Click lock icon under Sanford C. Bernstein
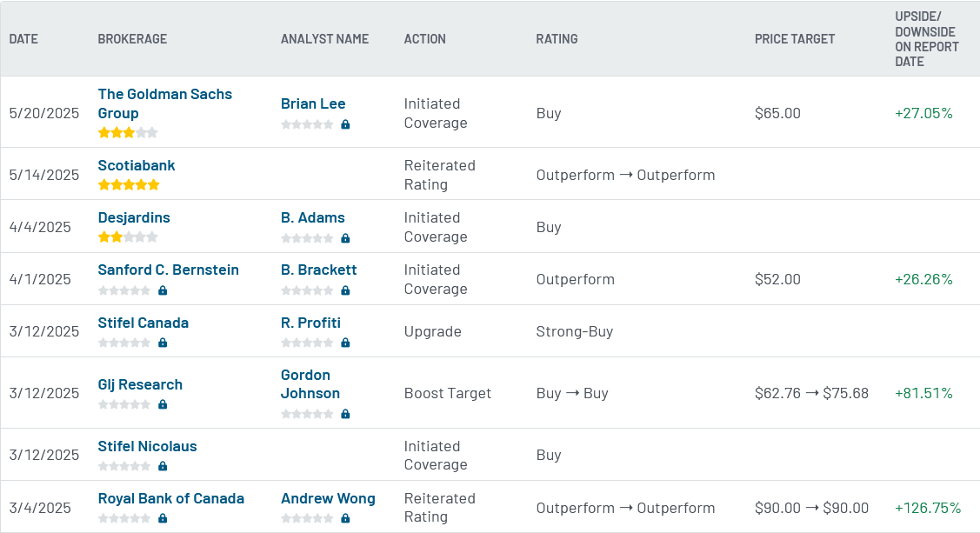980x533 pixels. pos(163,290)
